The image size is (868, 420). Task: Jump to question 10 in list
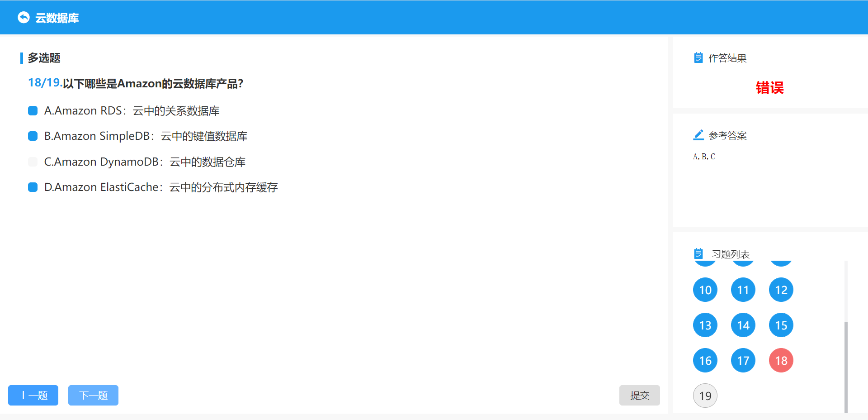[x=705, y=290]
